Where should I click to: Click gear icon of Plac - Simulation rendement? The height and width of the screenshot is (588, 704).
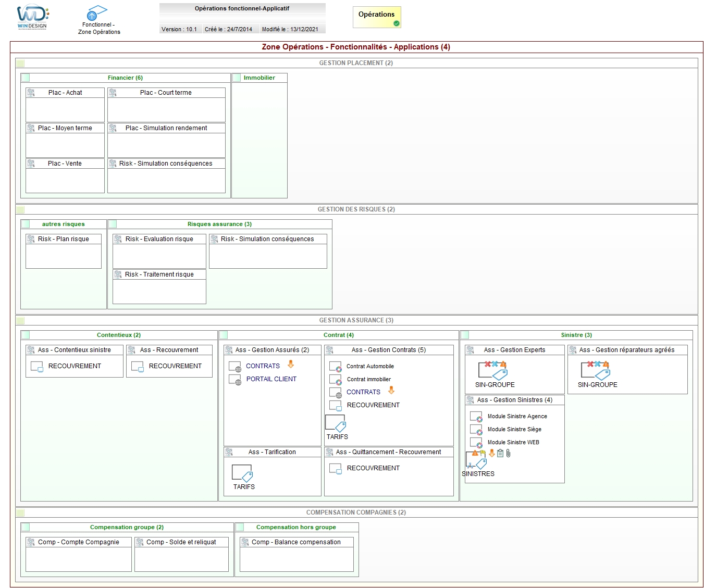click(x=113, y=128)
